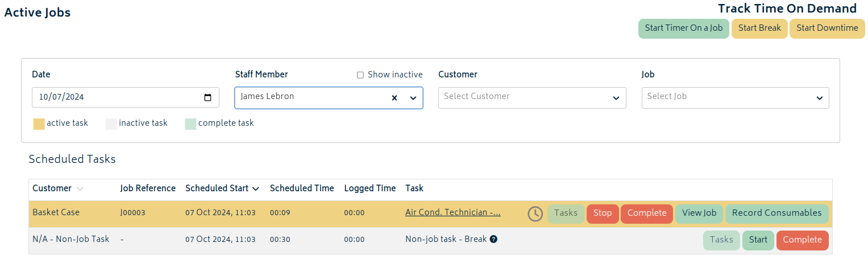Click the Non-job task - Break text
Image resolution: width=868 pixels, height=259 pixels.
(446, 240)
